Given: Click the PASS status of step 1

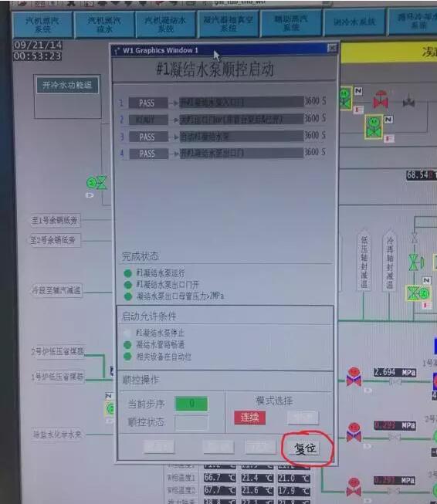Looking at the screenshot, I should [x=147, y=103].
